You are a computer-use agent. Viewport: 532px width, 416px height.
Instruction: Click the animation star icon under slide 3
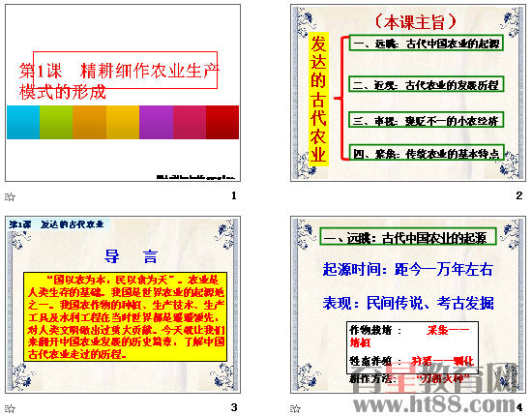11,408
